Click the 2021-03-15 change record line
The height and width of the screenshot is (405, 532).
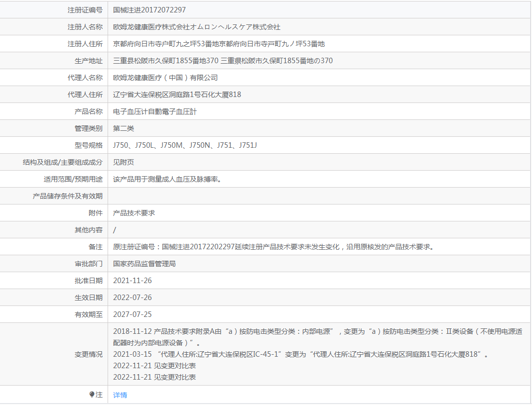pyautogui.click(x=300, y=354)
